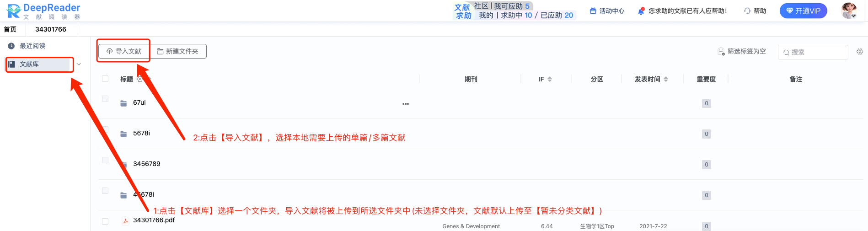Click importance badge 0 for 45678i
868x231 pixels.
(x=707, y=195)
